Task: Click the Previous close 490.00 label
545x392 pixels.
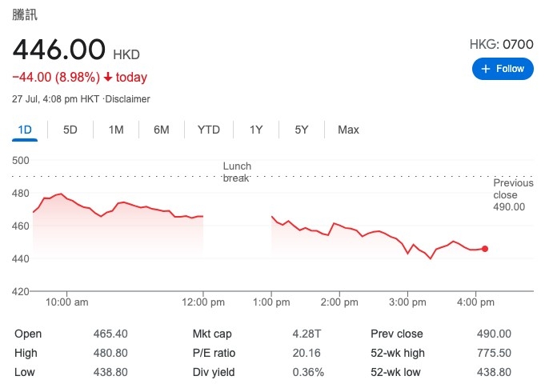Action: coord(512,195)
